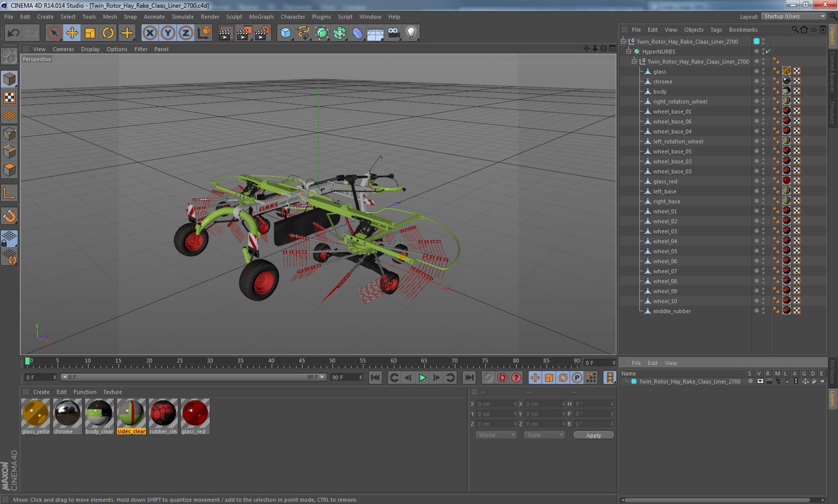Screen dimensions: 838x504
Task: Open the Layout Startup dropdown
Action: (794, 16)
